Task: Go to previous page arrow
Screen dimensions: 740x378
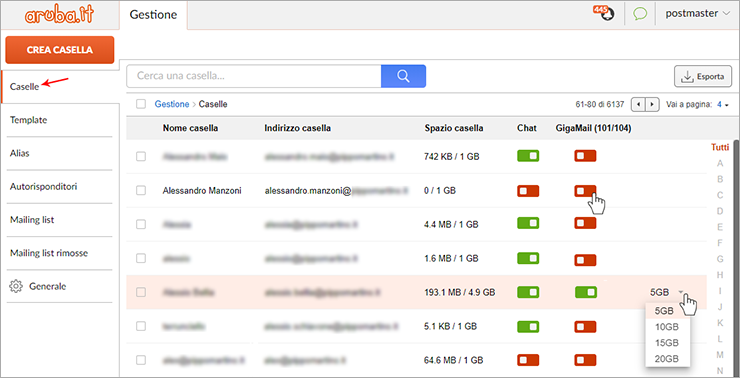Action: (638, 104)
